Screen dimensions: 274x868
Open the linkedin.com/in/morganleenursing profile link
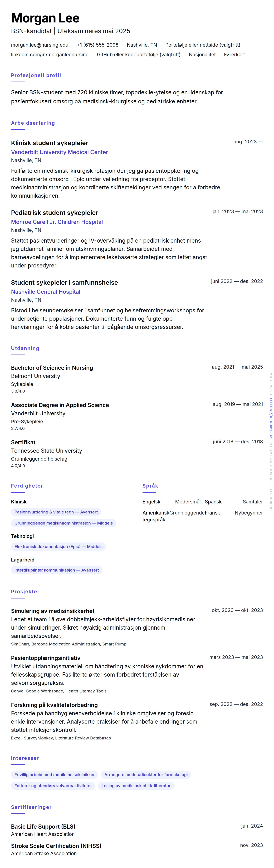point(50,55)
